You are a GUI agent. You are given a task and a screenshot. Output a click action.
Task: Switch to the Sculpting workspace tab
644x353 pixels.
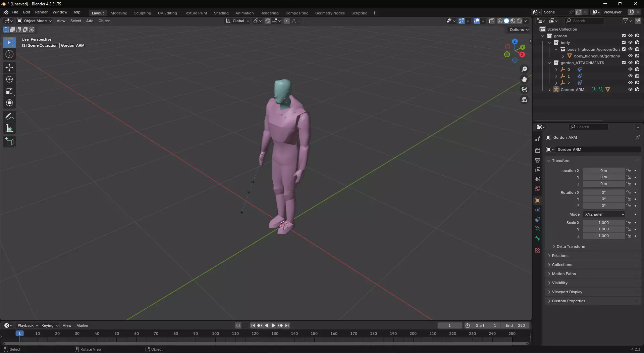point(143,13)
